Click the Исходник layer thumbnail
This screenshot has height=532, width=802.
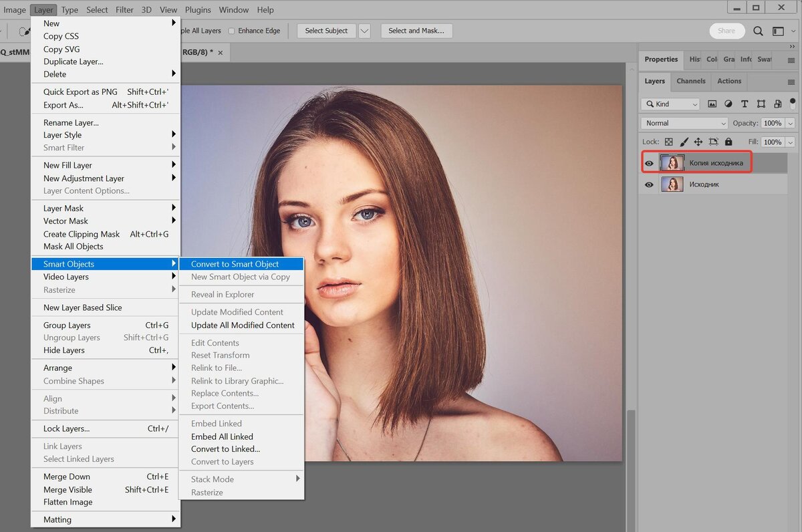tap(672, 184)
